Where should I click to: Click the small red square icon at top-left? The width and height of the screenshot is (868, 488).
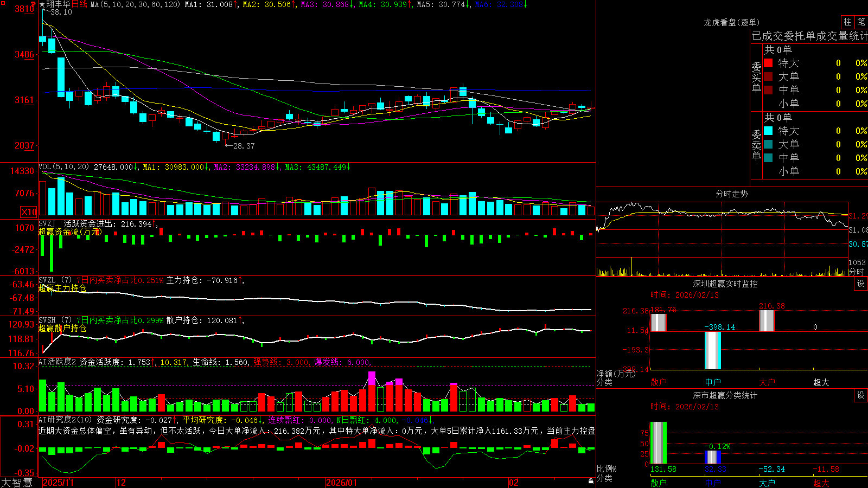click(3, 3)
